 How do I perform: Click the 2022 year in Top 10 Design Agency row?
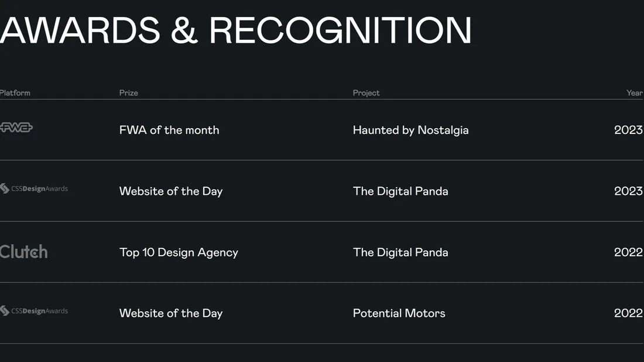point(628,252)
